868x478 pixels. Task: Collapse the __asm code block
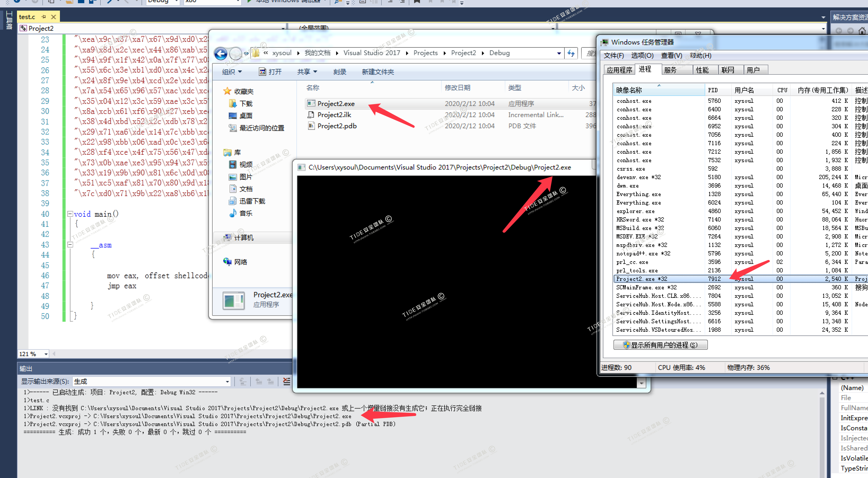point(70,245)
